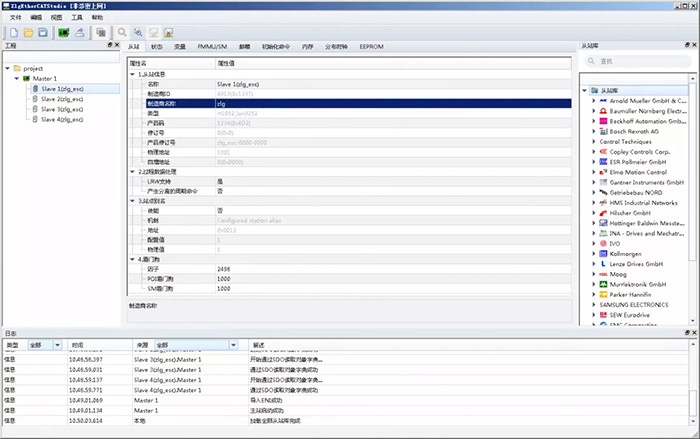Click the highlighted zlg manufacturer name value
The image size is (700, 439).
point(393,103)
